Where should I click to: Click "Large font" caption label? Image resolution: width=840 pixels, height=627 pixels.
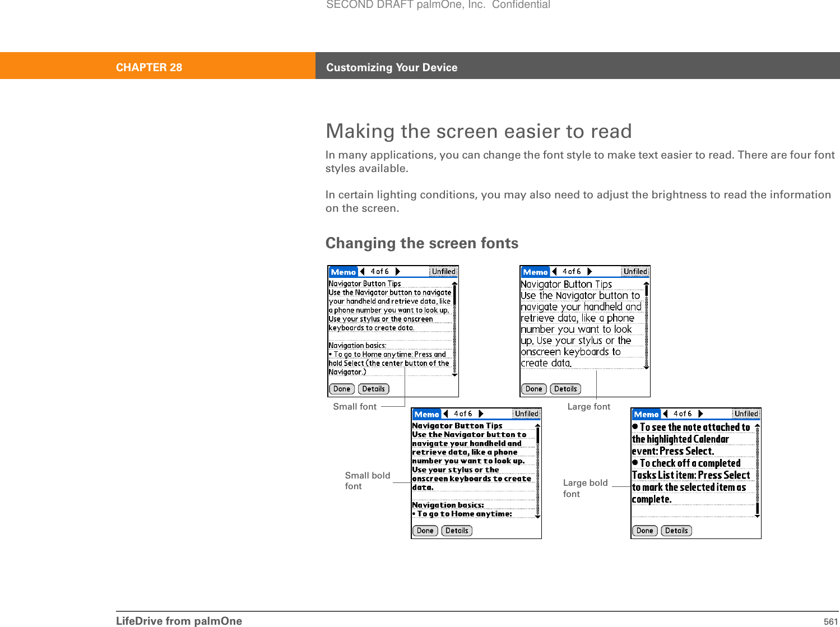[x=589, y=407]
